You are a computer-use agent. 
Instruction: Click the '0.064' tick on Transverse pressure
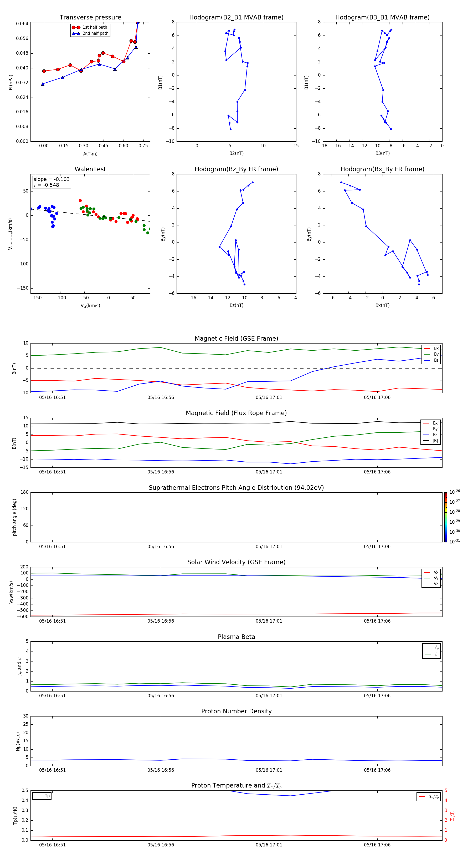coord(22,24)
